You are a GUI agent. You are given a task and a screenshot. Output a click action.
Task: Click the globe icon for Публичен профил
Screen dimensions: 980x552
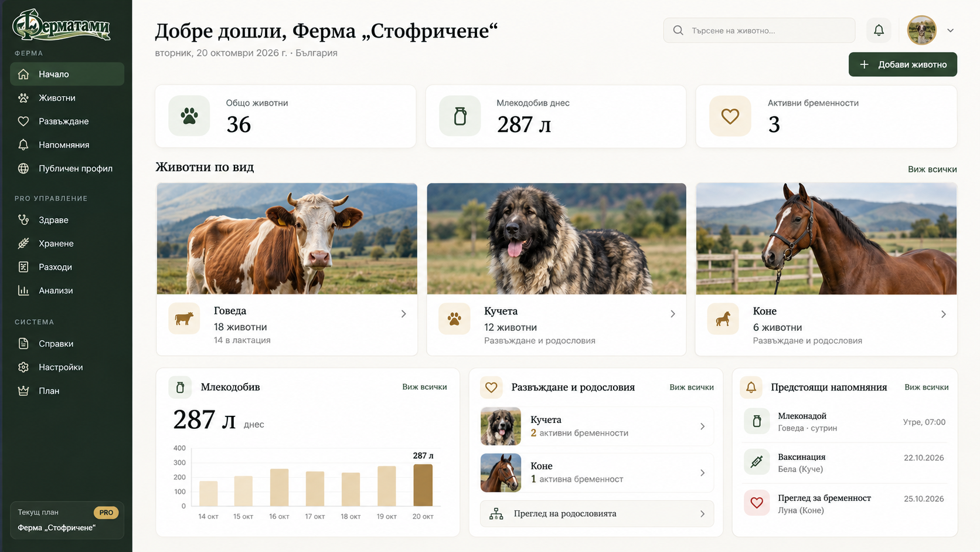pyautogui.click(x=23, y=168)
